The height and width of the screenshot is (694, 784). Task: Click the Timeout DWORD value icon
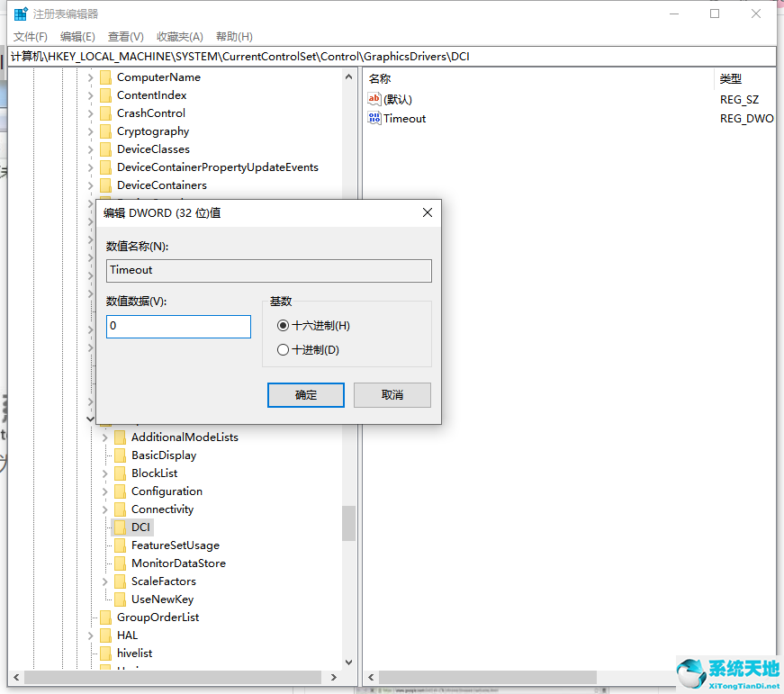click(x=374, y=118)
